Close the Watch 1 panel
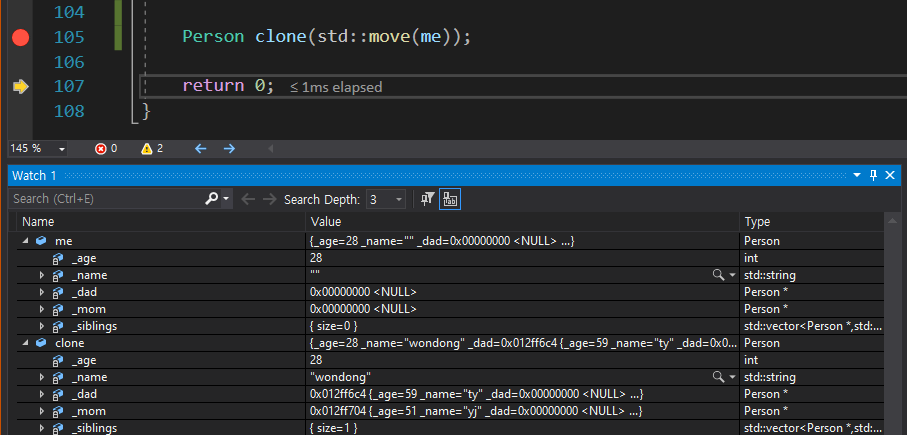The image size is (907, 435). [x=890, y=175]
